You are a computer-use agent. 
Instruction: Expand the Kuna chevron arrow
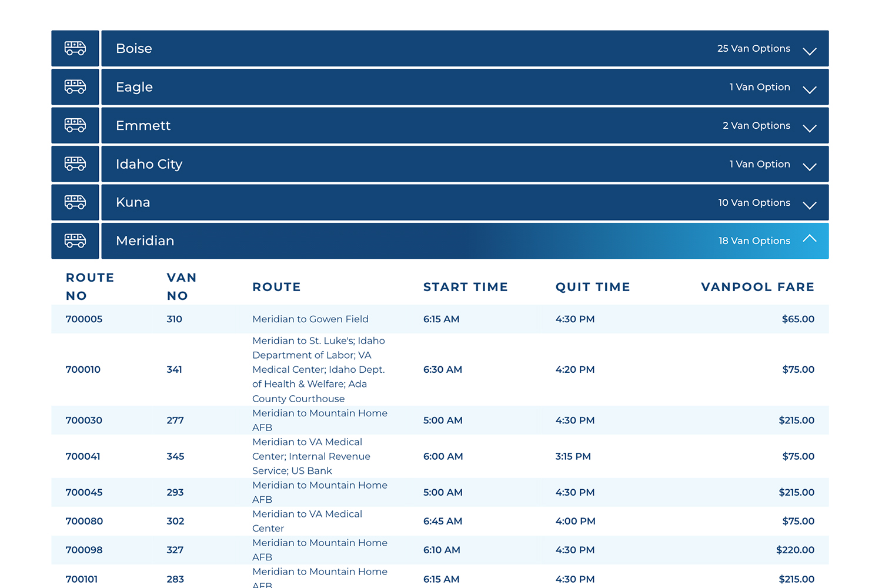point(810,205)
